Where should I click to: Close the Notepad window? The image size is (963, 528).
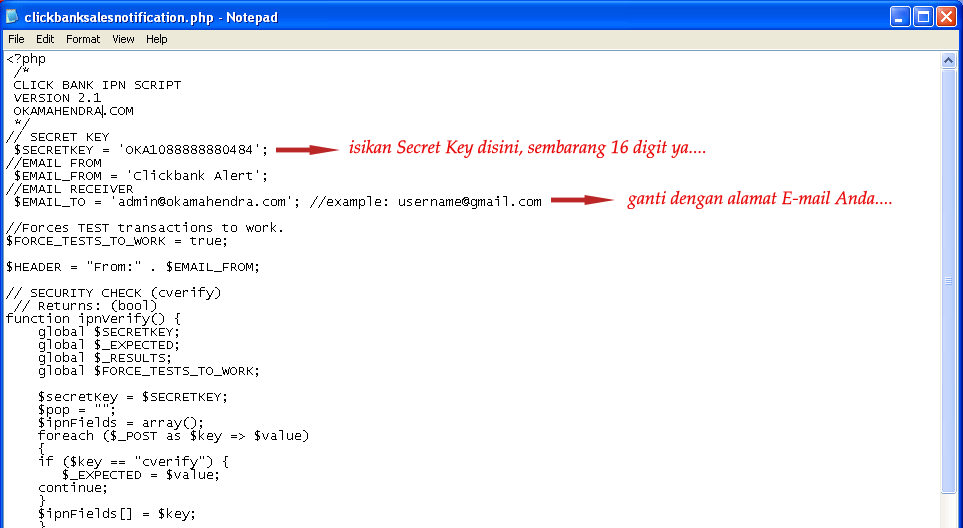946,17
